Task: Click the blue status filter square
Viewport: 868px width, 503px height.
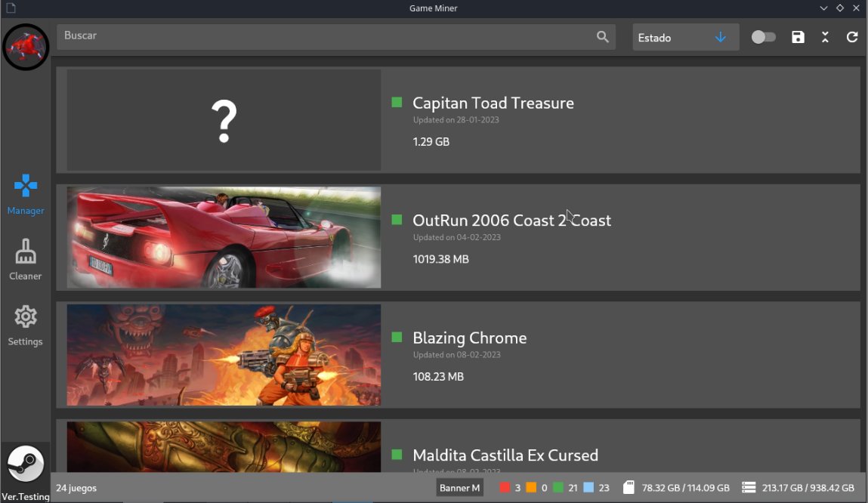Action: (588, 487)
